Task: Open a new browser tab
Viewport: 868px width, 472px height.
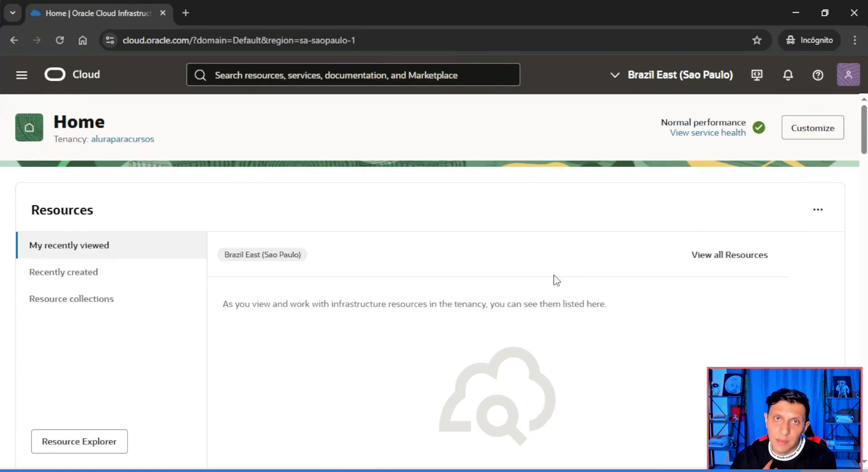Action: pos(186,13)
